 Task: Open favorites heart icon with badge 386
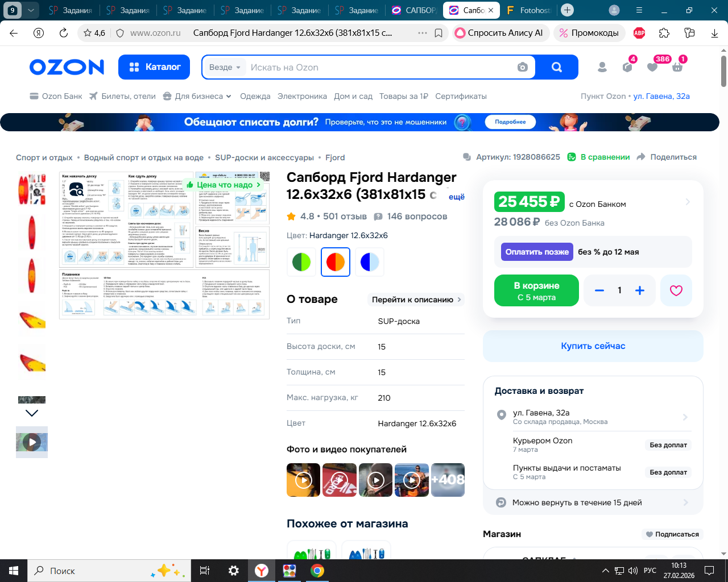coord(652,67)
